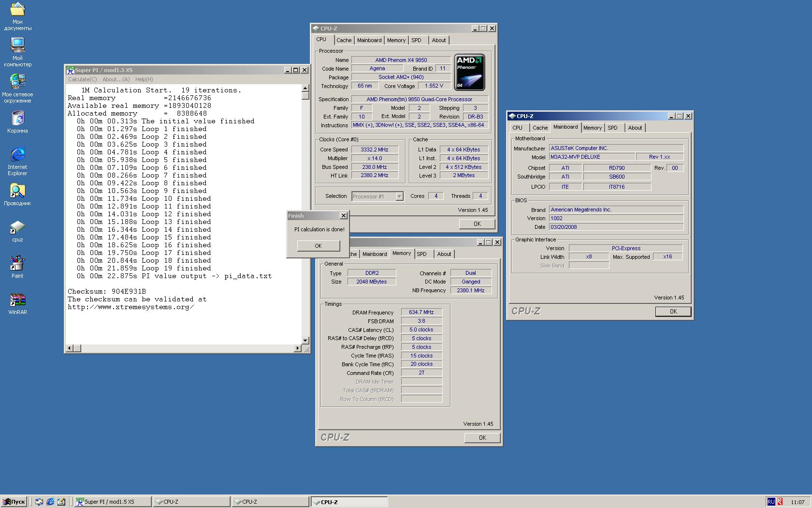Click the AMD Phenom logo image
This screenshot has height=508, width=812.
(469, 72)
